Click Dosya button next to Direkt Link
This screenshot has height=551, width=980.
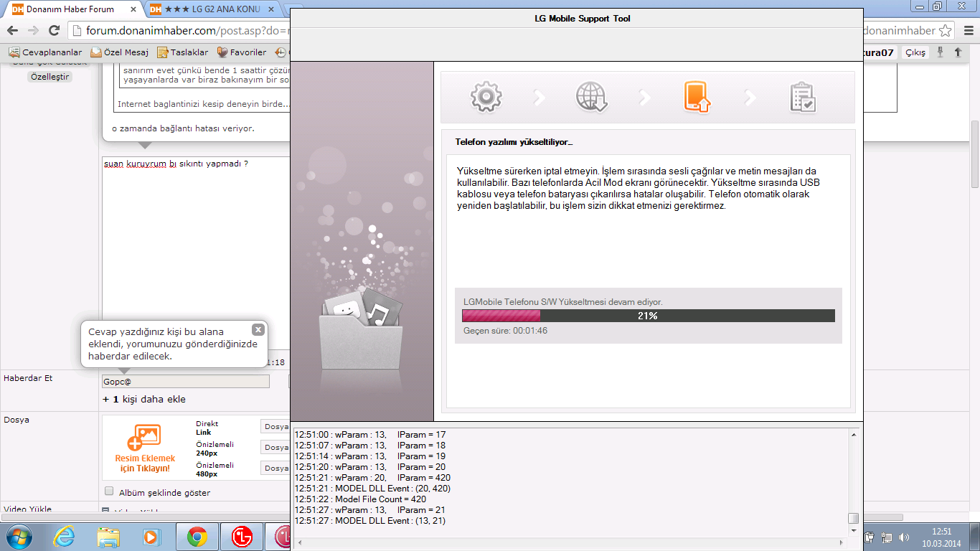[x=275, y=427]
